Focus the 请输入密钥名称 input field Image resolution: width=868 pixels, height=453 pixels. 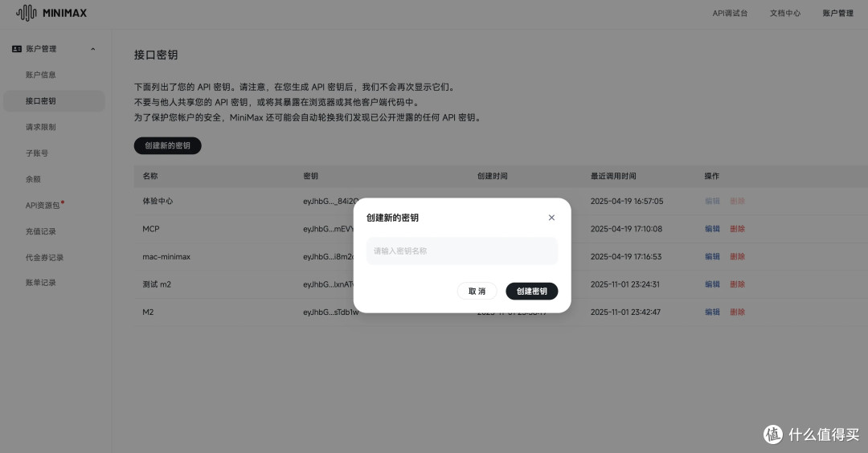[x=462, y=251]
